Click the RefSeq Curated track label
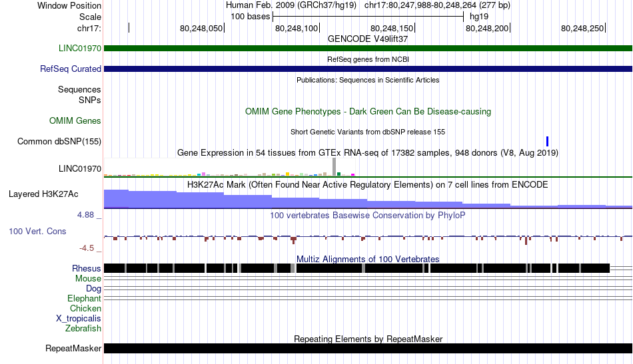 tap(70, 69)
